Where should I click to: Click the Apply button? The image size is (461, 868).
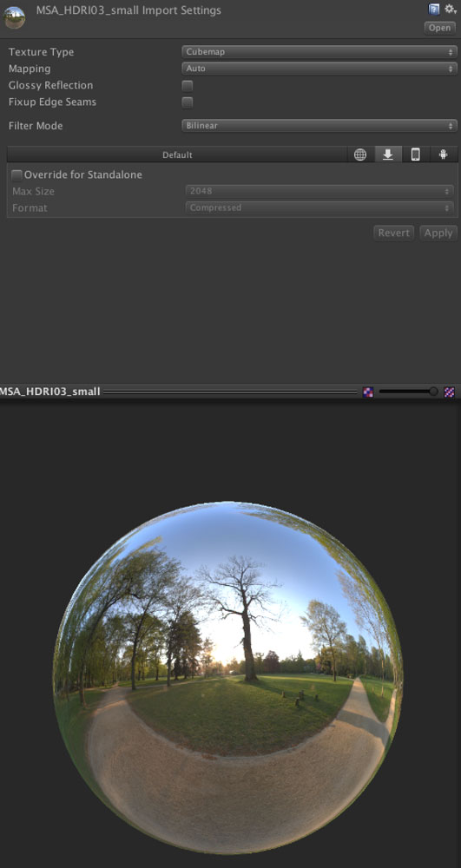tap(438, 233)
